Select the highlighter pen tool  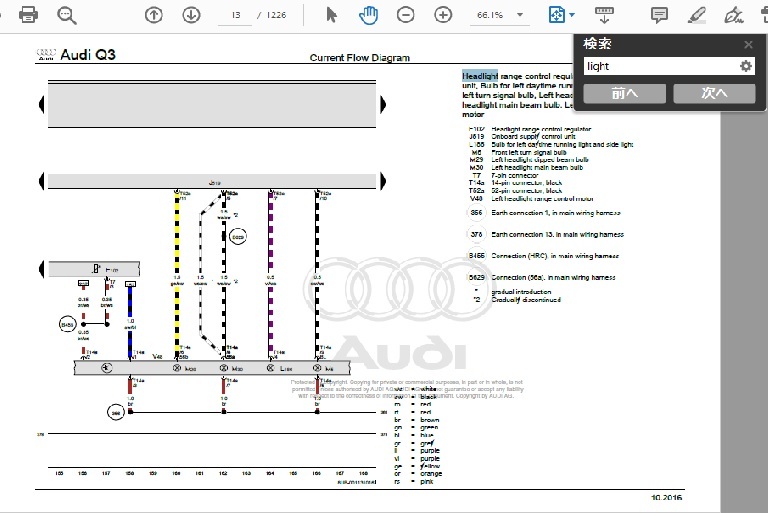(696, 15)
